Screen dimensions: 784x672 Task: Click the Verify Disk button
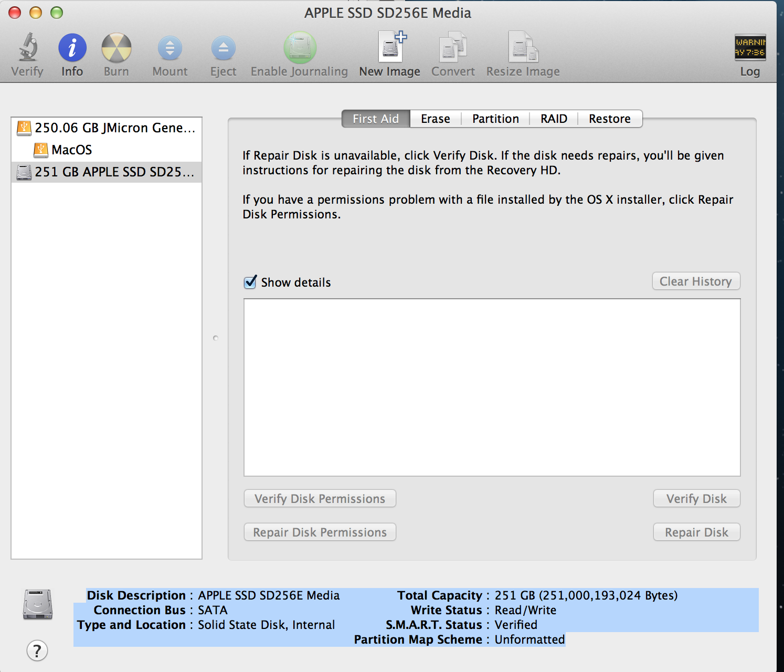pos(696,499)
